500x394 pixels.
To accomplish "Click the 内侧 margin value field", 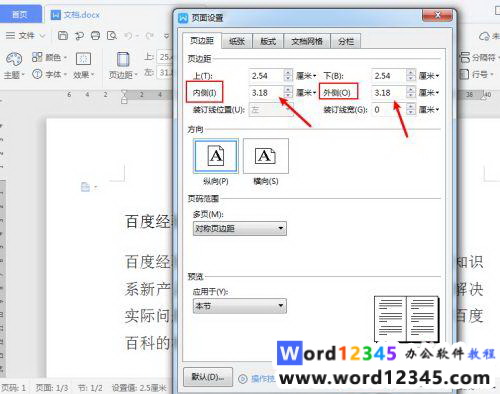I will (x=266, y=93).
